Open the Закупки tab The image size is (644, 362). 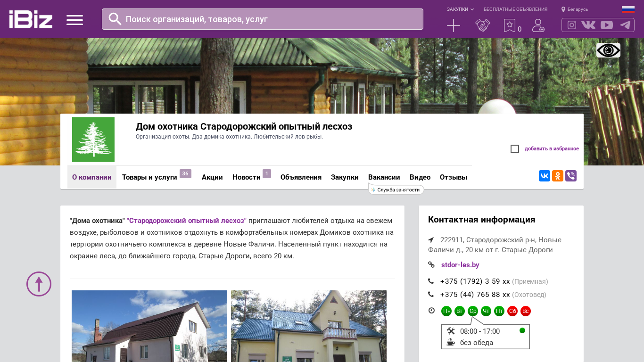coord(345,177)
